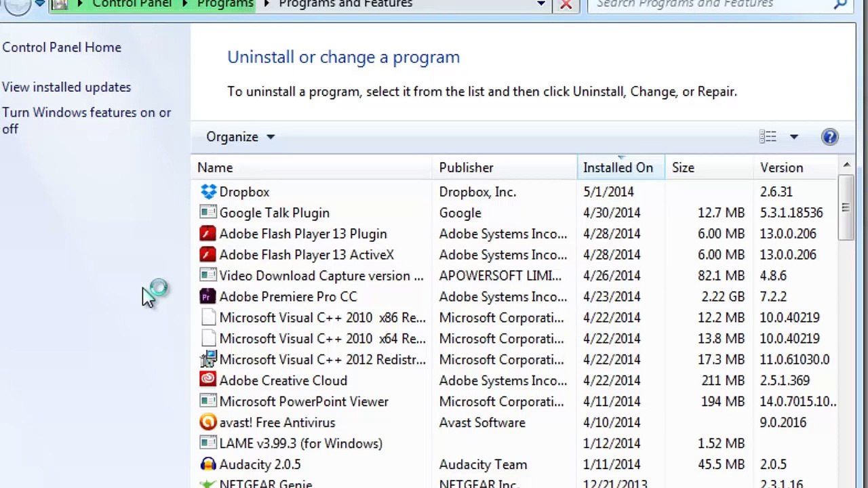Click the Adobe Creative Cloud icon
Screen dimensions: 868x488
(208, 381)
